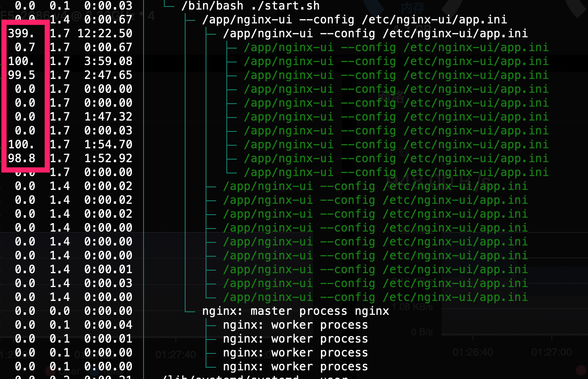This screenshot has width=588, height=379.
Task: Click the 0.0 CPU value beside 1:47.32
Action: [x=25, y=117]
